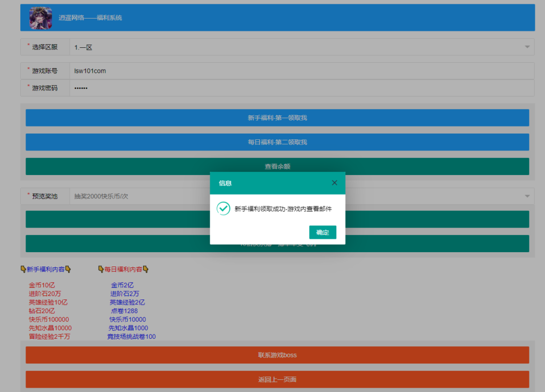Go back via 返回上一页面 button

277,379
